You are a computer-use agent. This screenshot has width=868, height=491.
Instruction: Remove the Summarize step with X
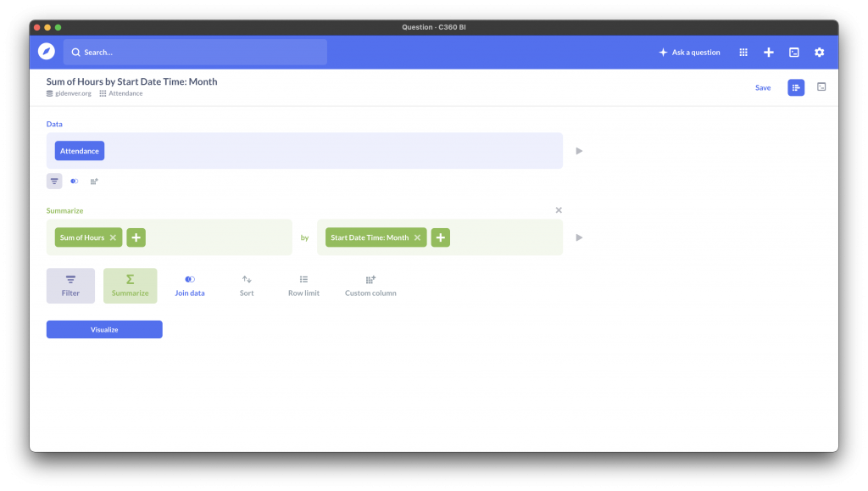[x=559, y=210]
